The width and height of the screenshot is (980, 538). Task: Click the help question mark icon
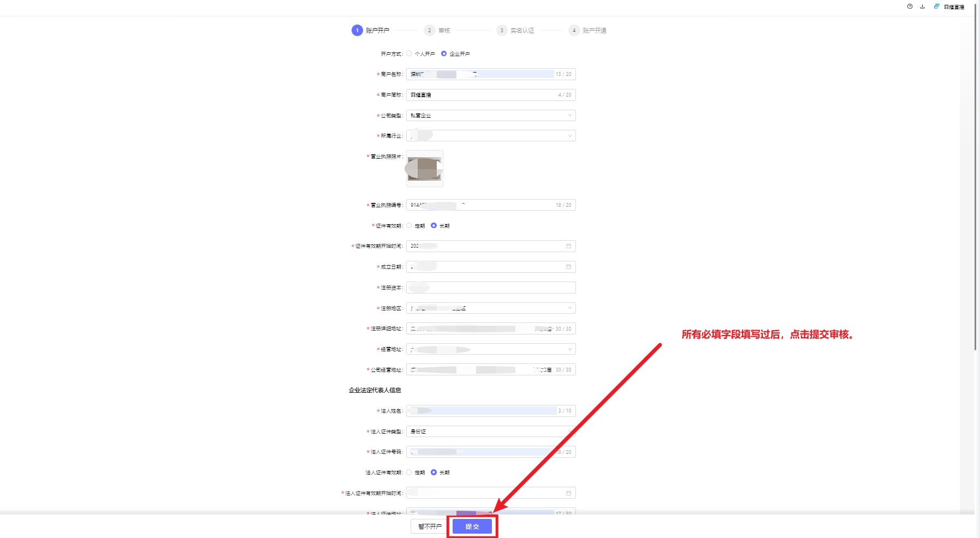coord(910,7)
